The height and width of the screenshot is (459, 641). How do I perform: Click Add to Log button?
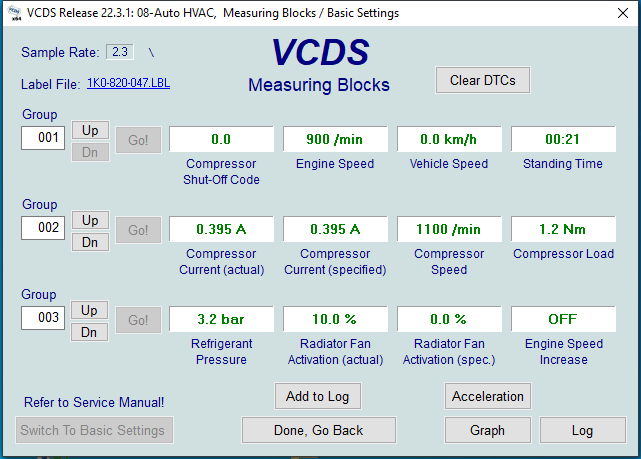[x=317, y=396]
